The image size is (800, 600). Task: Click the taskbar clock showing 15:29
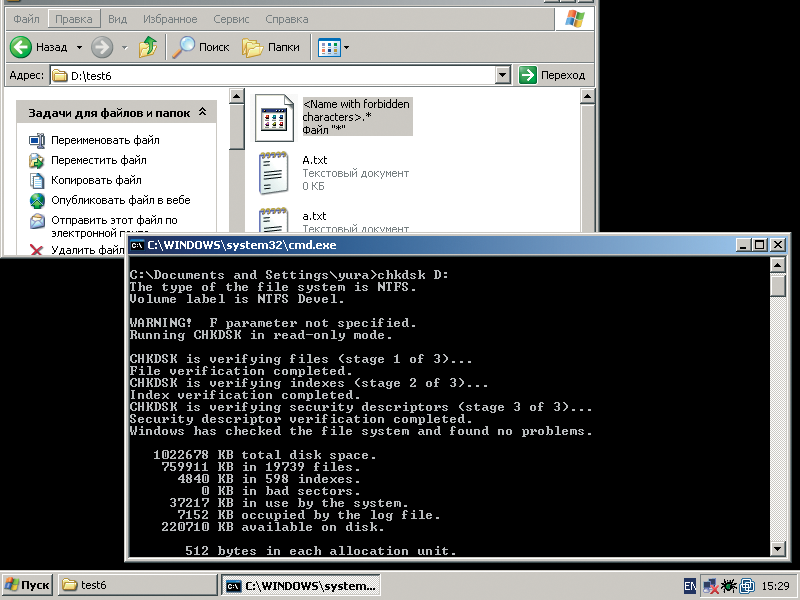tap(776, 586)
